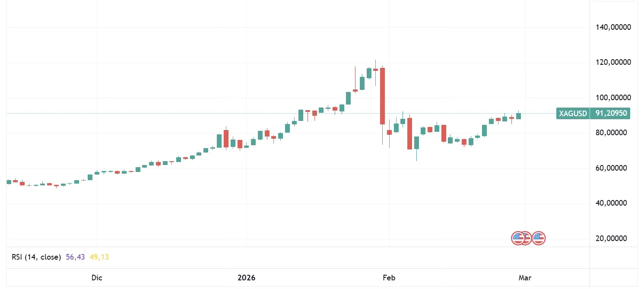
Task: Click the 2026 label on time axis
Action: tap(247, 278)
